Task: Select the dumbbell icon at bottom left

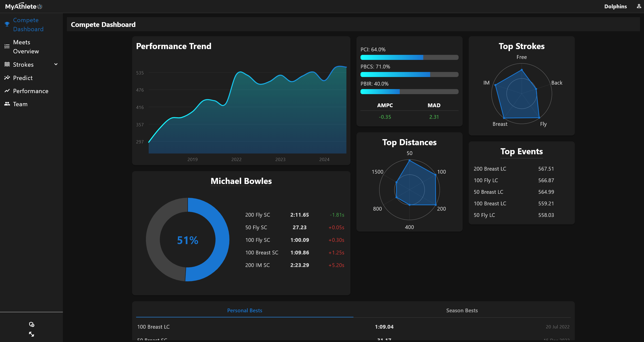Action: (x=32, y=335)
